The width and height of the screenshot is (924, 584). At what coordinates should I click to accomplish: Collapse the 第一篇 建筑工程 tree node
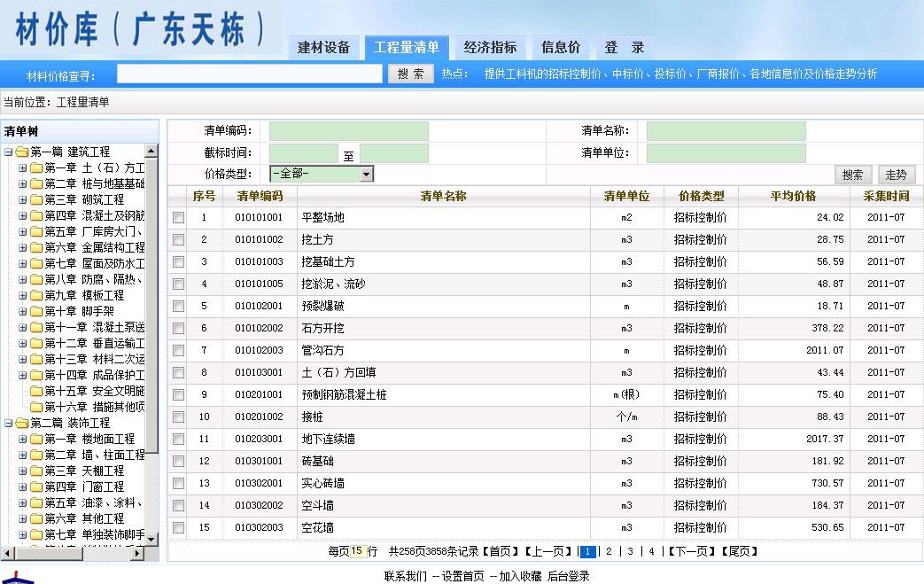click(8, 152)
